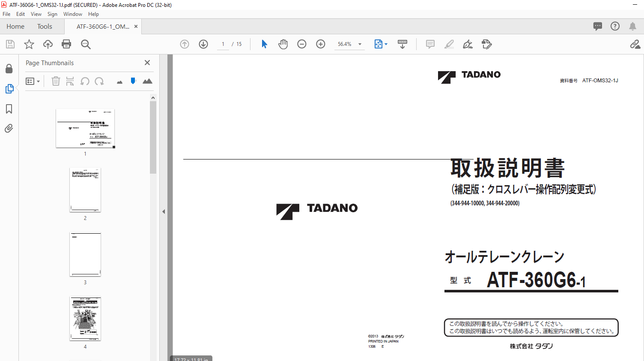Open the Sign menu
Viewport: 644px width, 361px height.
click(52, 14)
